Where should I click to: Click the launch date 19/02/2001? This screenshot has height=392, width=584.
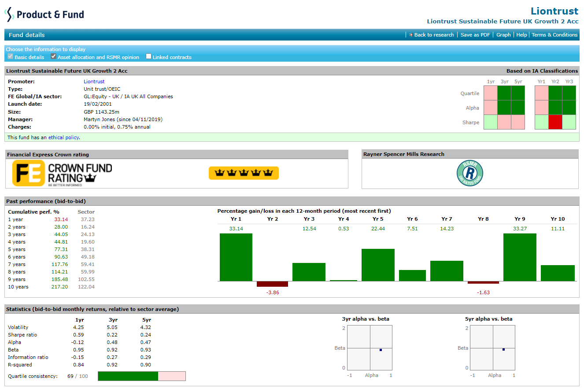click(98, 104)
